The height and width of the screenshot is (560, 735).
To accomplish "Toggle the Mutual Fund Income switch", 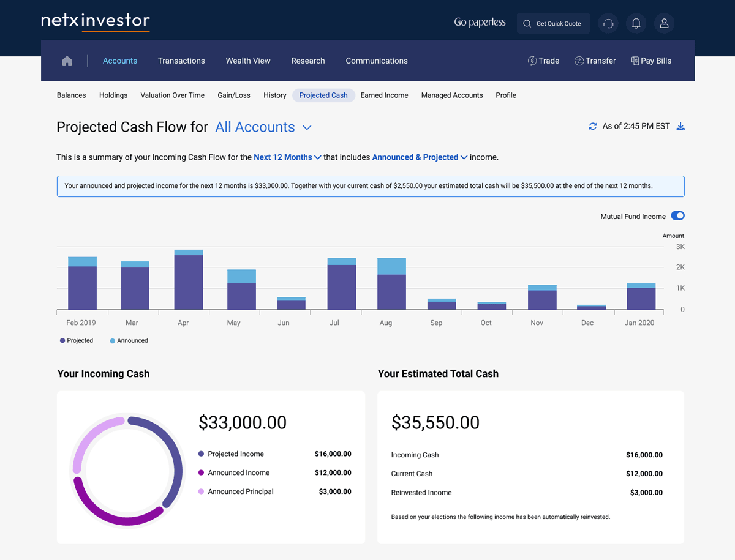I will click(x=677, y=215).
